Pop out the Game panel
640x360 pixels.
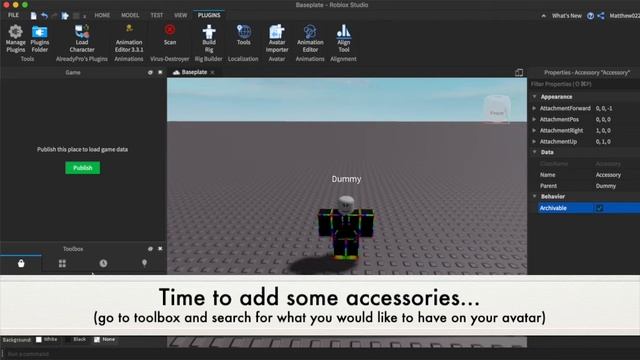[150, 72]
